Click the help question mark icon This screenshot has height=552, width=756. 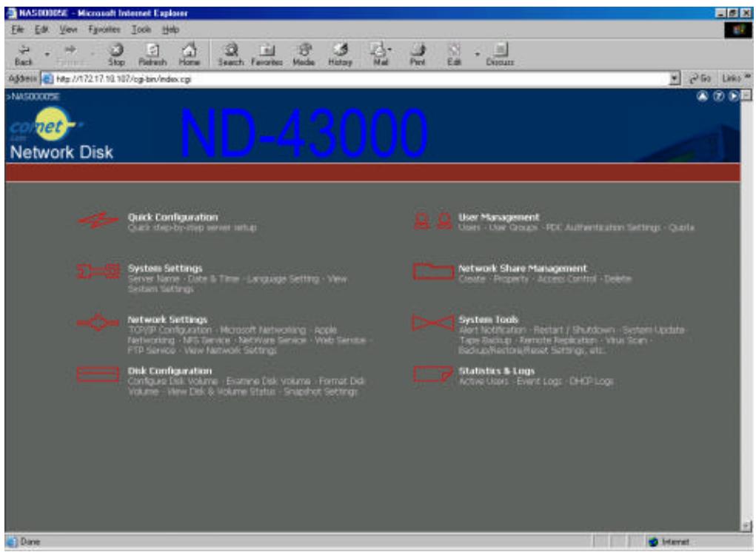(x=718, y=96)
